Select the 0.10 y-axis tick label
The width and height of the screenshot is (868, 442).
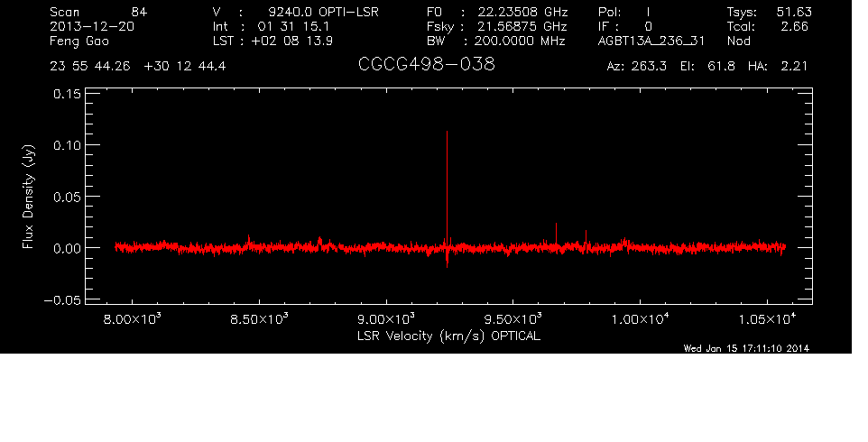point(67,145)
